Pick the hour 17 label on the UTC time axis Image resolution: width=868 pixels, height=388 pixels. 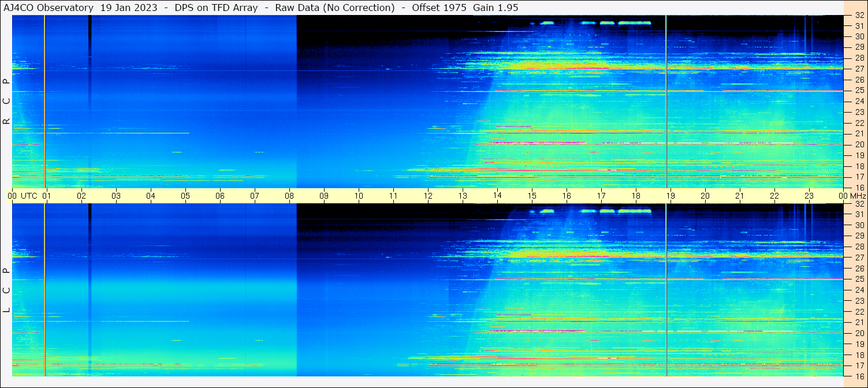(601, 196)
